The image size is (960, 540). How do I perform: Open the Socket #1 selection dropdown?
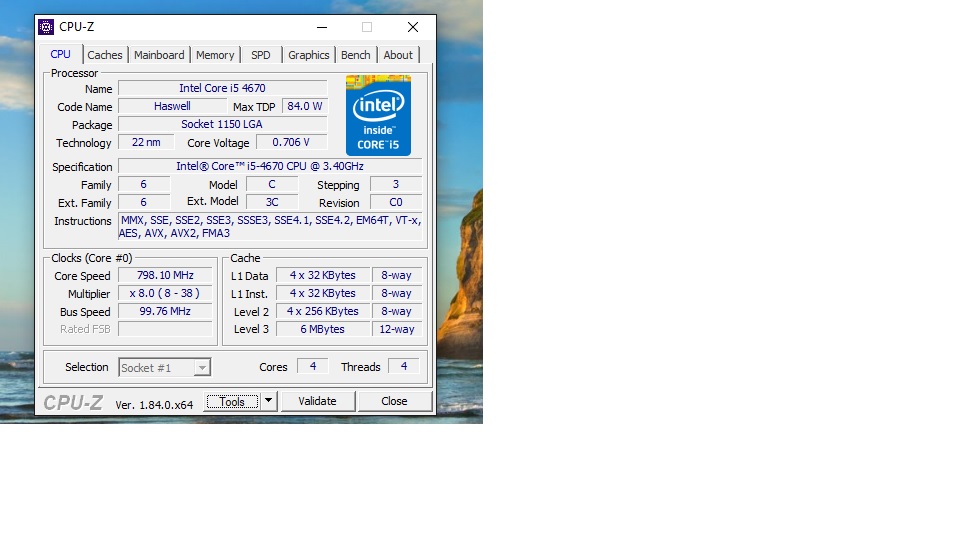pyautogui.click(x=165, y=367)
